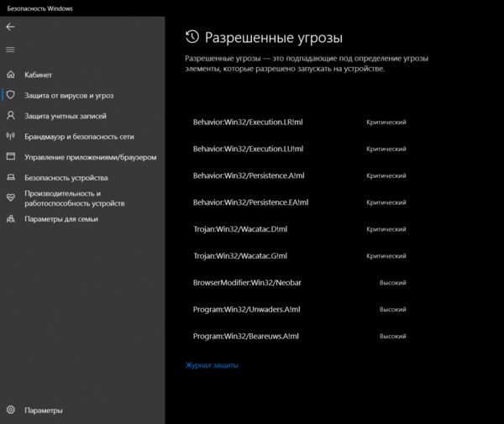The height and width of the screenshot is (424, 504).
Task: Click the back arrow icon
Action: pyautogui.click(x=10, y=27)
